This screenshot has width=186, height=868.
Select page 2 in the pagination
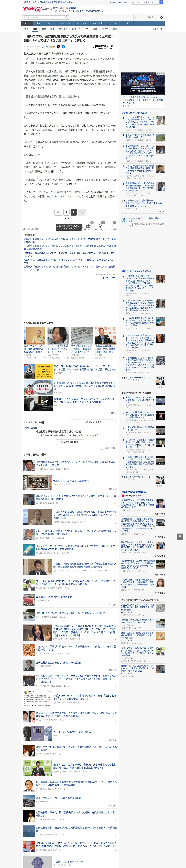coord(73,212)
